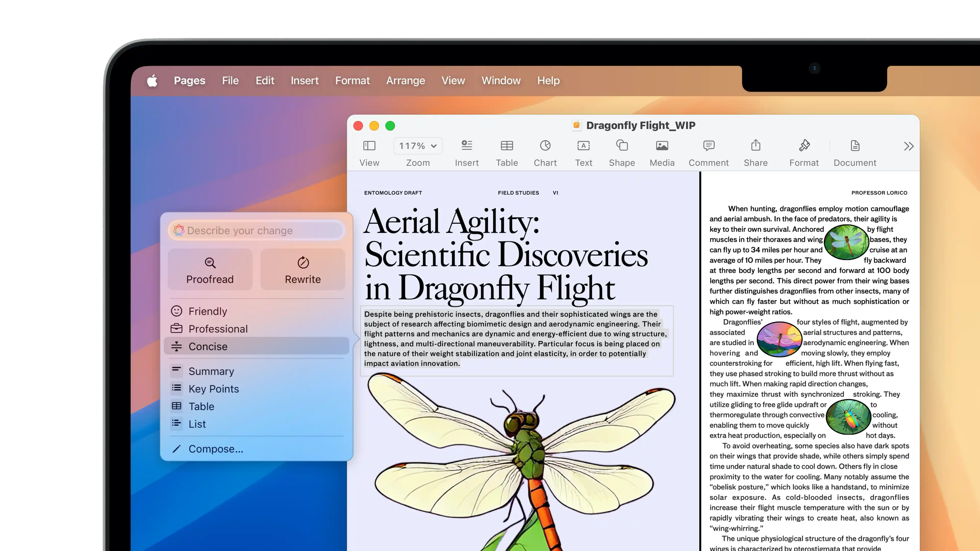Image resolution: width=980 pixels, height=551 pixels.
Task: Open the Pages application menu
Action: [x=189, y=81]
